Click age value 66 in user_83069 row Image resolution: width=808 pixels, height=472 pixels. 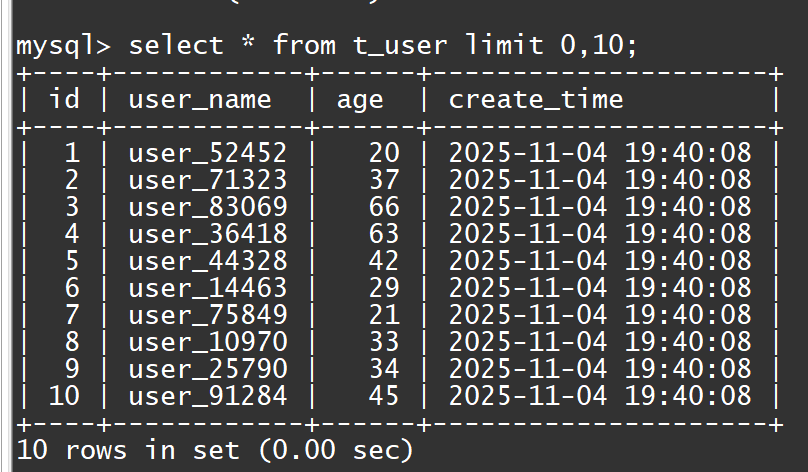pyautogui.click(x=384, y=207)
